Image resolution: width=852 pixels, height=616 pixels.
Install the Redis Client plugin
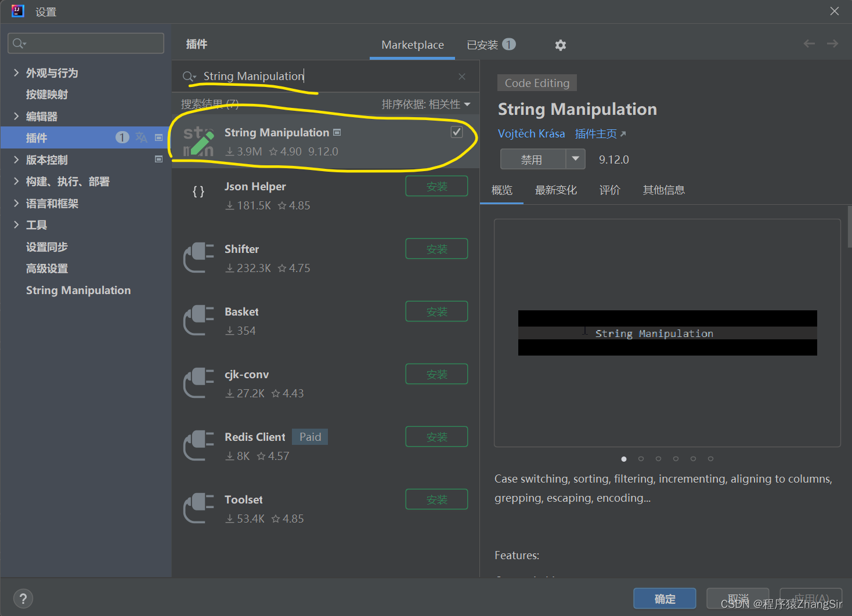click(436, 437)
